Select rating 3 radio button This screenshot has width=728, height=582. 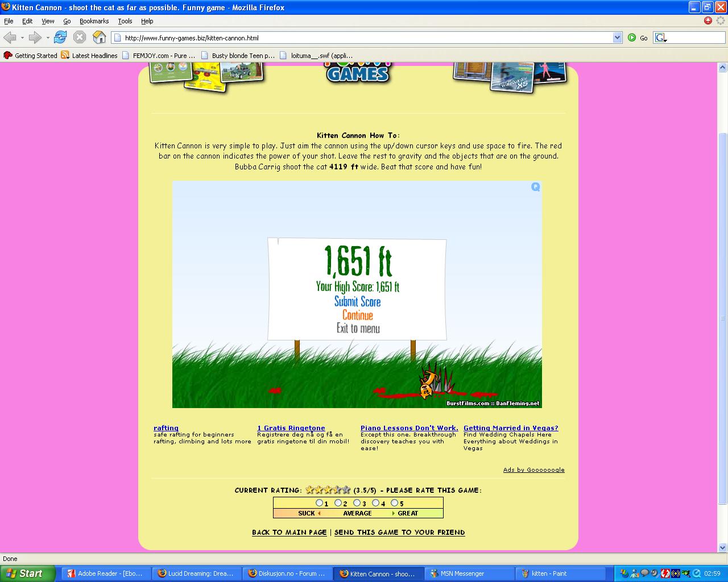click(357, 503)
